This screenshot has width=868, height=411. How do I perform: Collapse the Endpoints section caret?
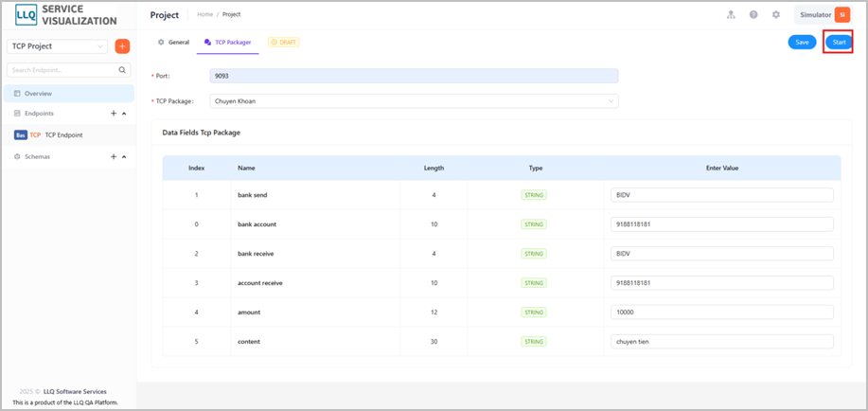tap(124, 113)
